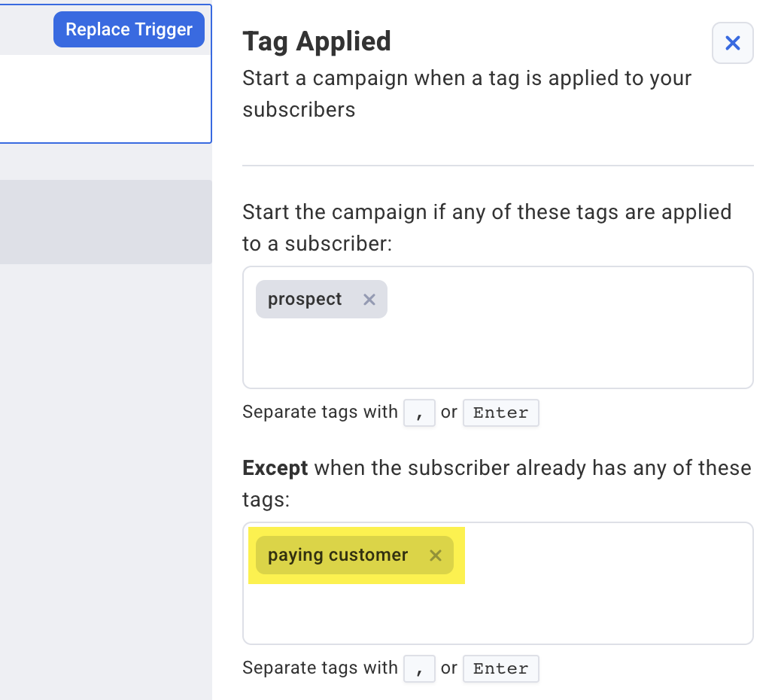Click the bold Except label
The image size is (775, 700).
click(x=275, y=467)
